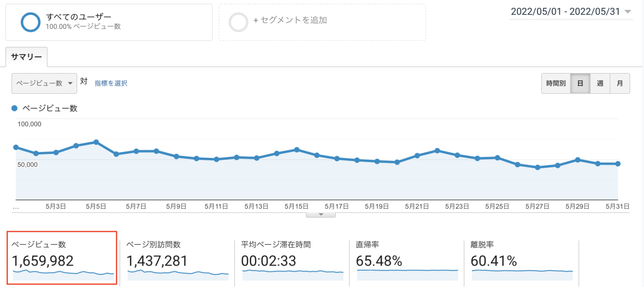Screen dimensions: 644x287
Task: Expand the small arrow handle below the chart
Action: click(321, 215)
